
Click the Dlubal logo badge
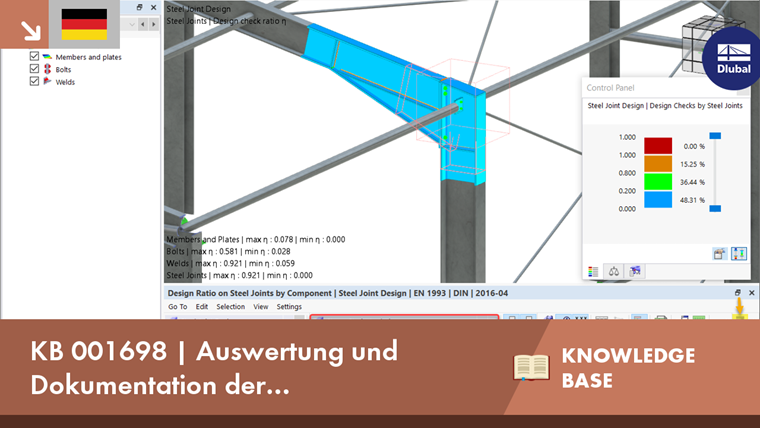click(x=734, y=58)
